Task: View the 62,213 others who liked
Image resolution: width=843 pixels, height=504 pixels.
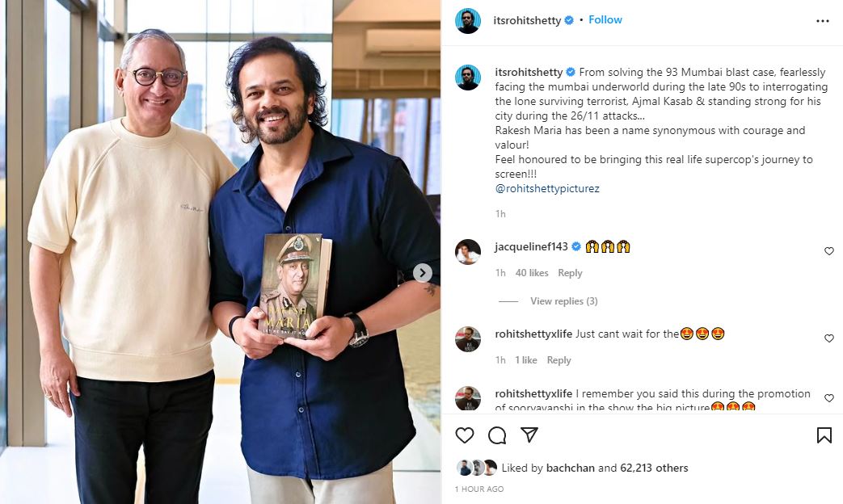Action: [x=654, y=468]
